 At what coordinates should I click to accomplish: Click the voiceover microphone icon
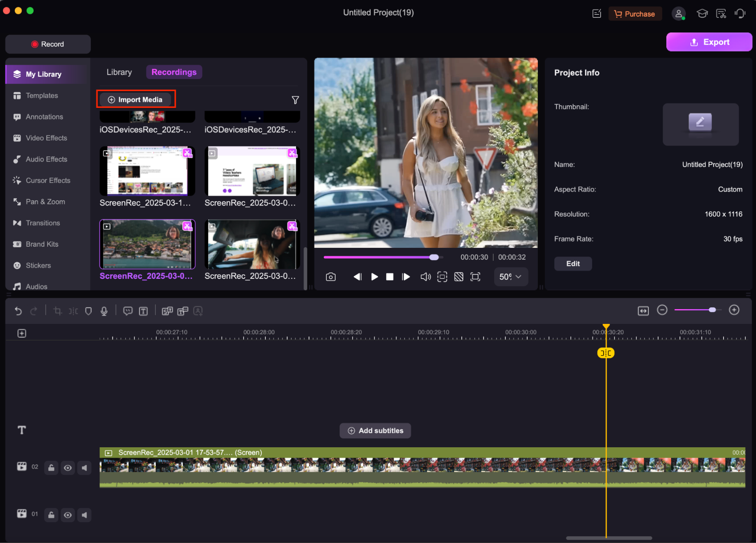click(x=104, y=311)
